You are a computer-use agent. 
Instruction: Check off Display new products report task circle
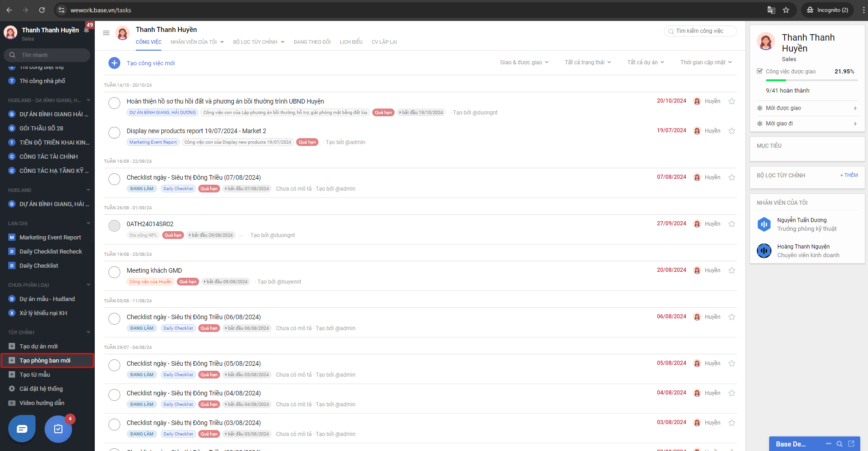point(114,133)
